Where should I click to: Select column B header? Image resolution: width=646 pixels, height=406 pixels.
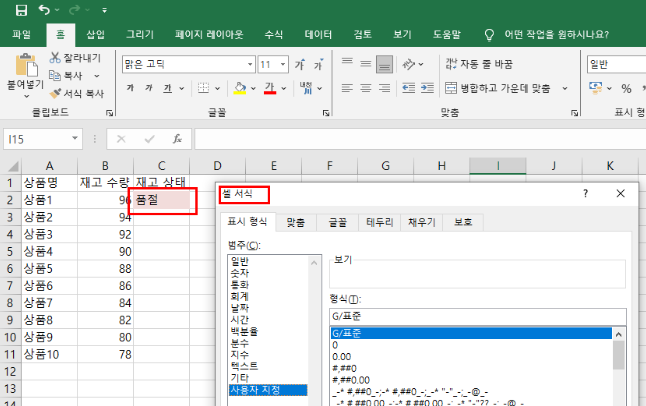105,166
